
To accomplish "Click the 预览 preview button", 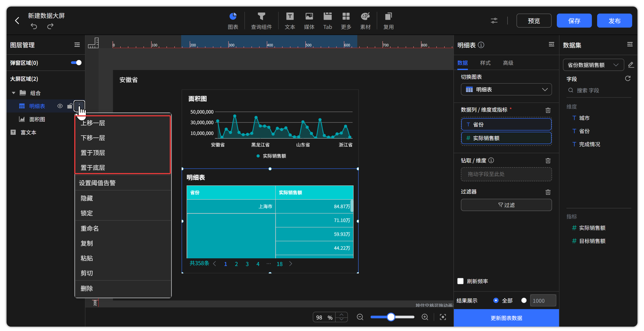I will tap(534, 21).
